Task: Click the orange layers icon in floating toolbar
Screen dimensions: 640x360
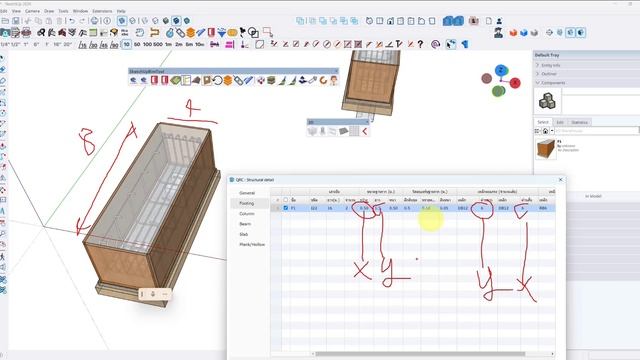Action: coord(228,80)
